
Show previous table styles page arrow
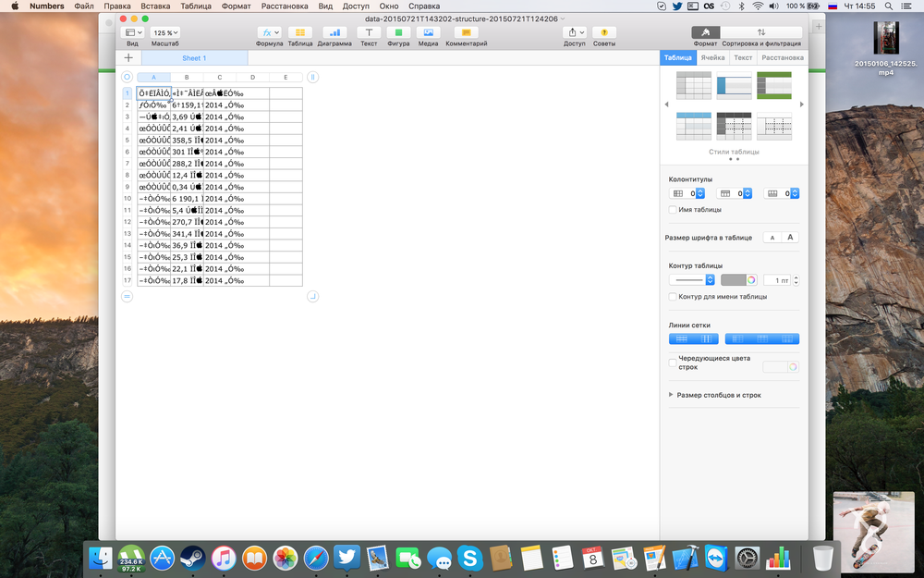tap(666, 105)
